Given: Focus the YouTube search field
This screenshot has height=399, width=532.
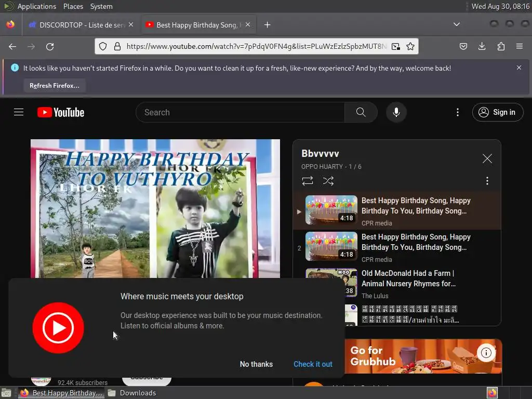Looking at the screenshot, I should 240,112.
